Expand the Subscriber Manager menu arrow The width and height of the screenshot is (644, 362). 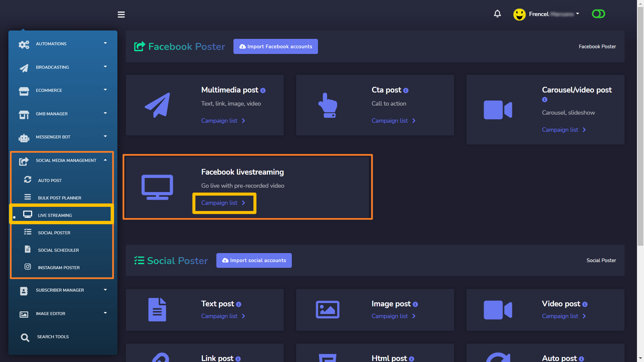tap(105, 290)
